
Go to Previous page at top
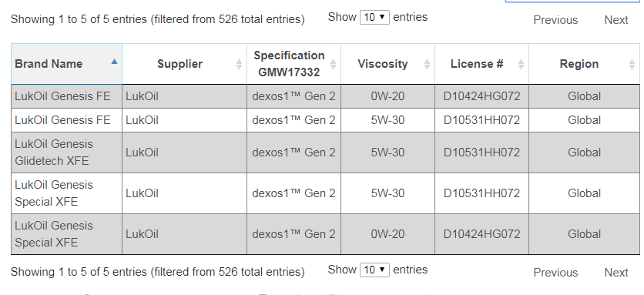555,20
